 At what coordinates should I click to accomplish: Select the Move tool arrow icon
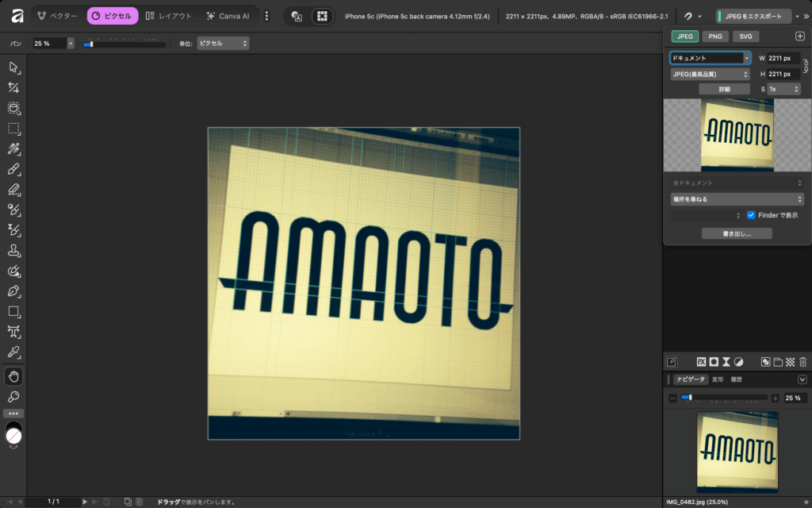[x=13, y=68]
